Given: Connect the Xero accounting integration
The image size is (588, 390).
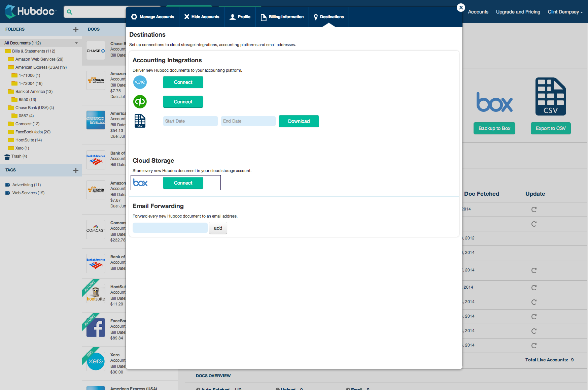Looking at the screenshot, I should coord(183,82).
